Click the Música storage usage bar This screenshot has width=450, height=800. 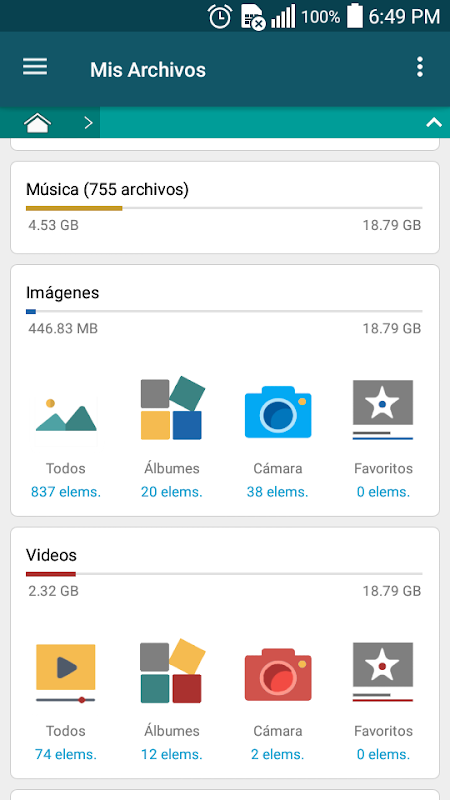pos(224,208)
